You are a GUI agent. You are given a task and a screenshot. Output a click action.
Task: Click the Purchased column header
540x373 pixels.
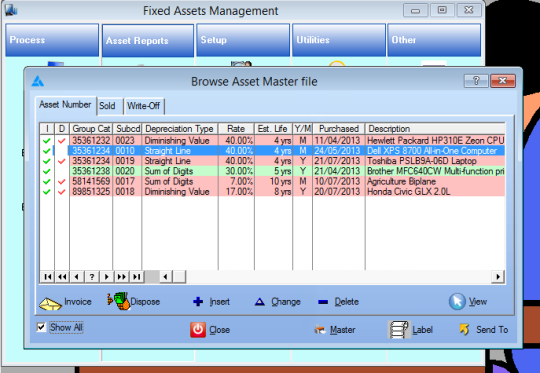click(339, 128)
